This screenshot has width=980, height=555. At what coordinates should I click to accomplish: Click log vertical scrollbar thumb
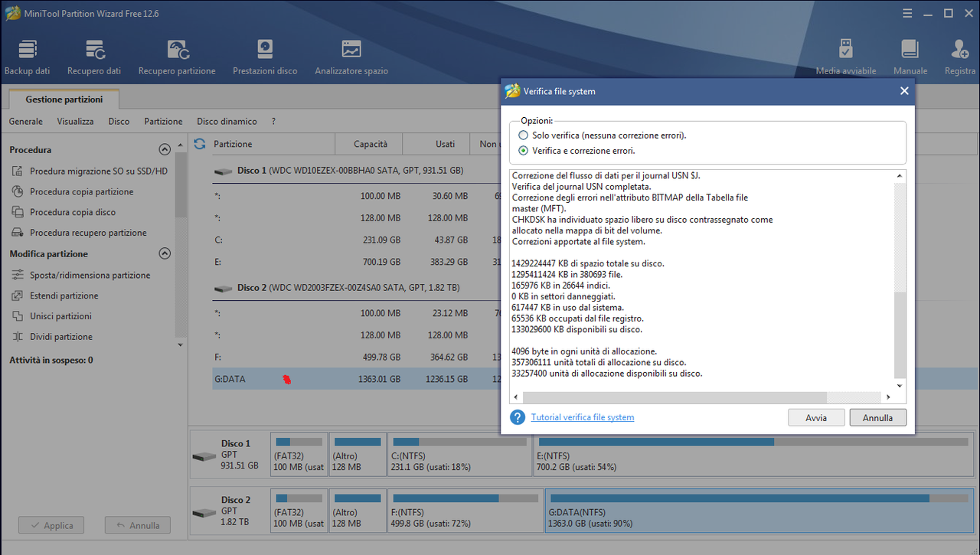click(900, 336)
